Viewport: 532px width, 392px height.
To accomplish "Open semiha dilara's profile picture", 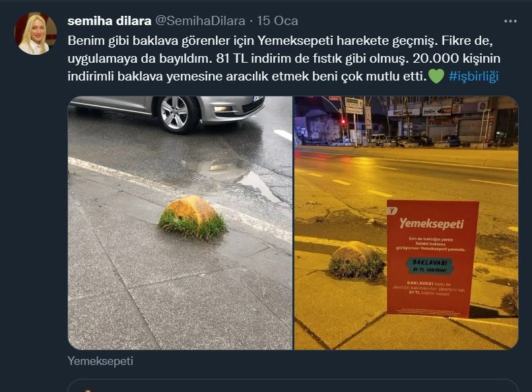I will (36, 34).
